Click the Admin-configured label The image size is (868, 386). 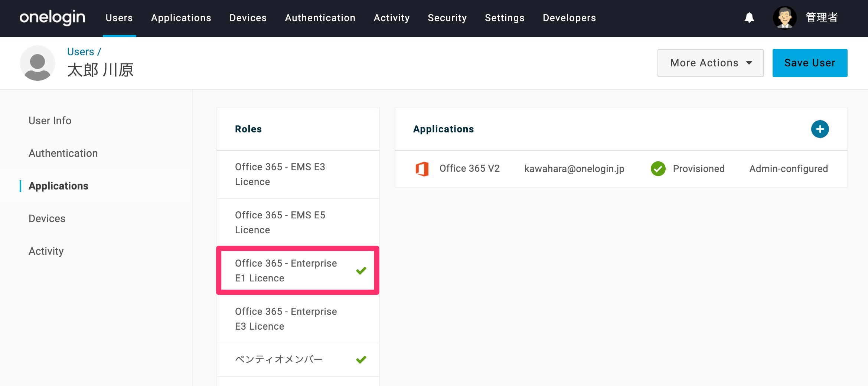click(x=788, y=169)
